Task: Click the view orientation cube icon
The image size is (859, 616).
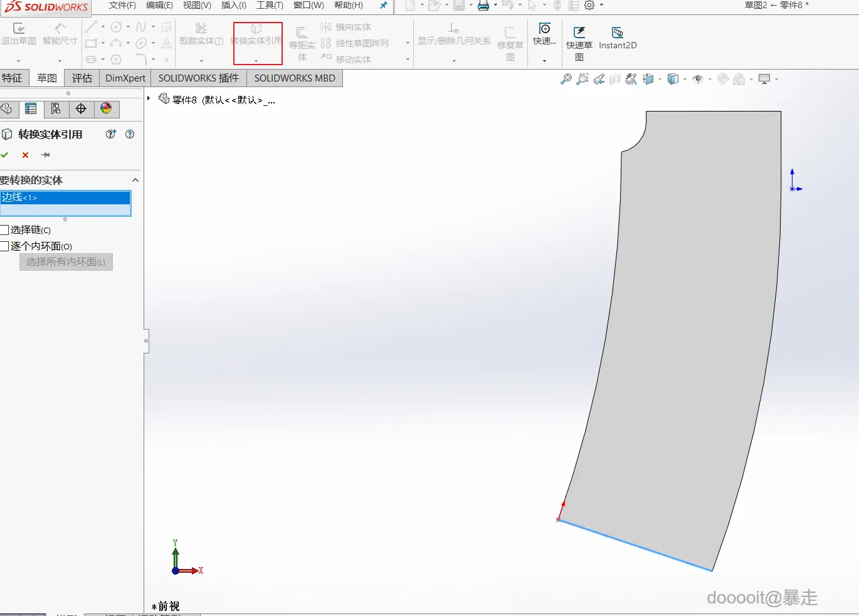Action: tap(648, 79)
